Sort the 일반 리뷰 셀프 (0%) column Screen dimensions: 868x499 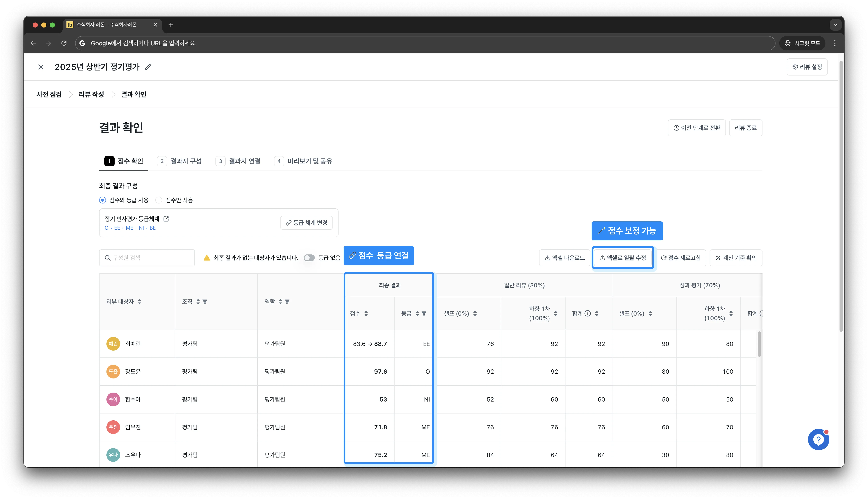pos(475,313)
